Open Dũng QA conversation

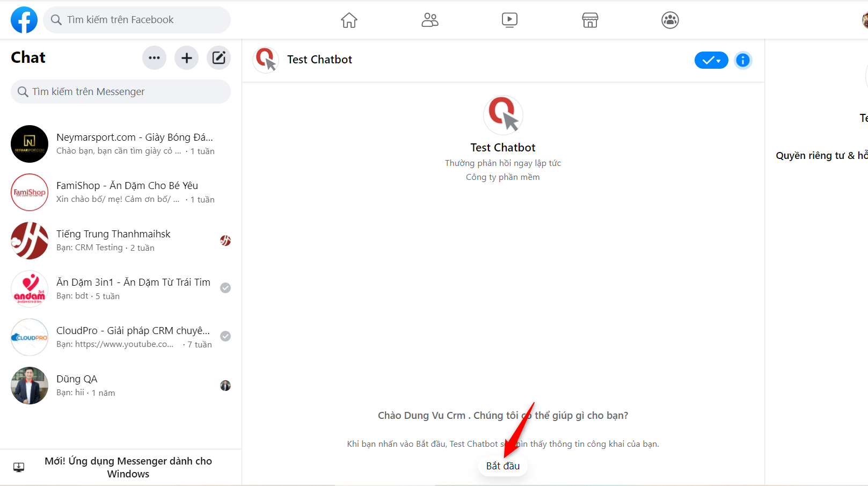121,386
